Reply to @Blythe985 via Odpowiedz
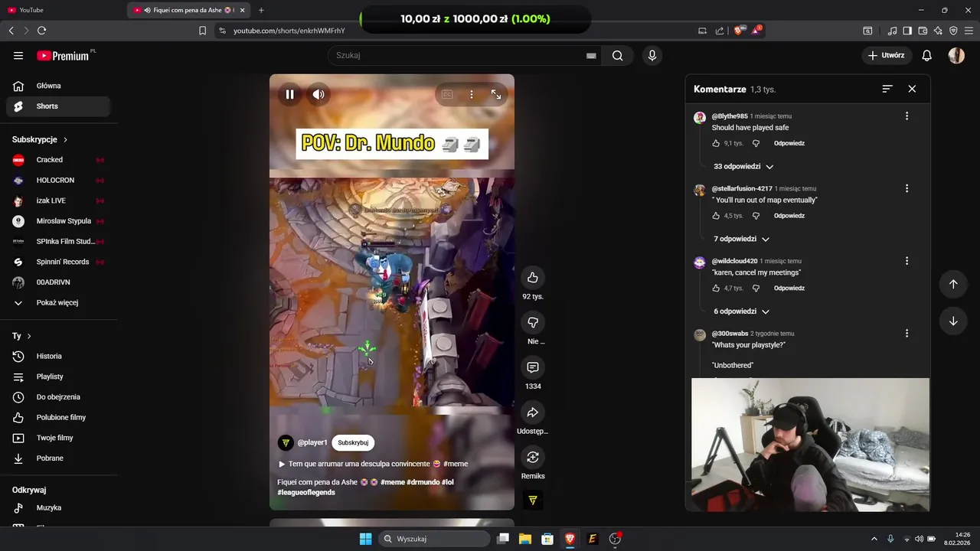The image size is (980, 551). 789,143
